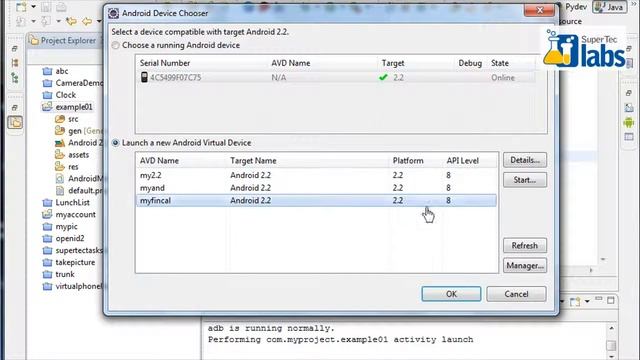Select the my2.2 AVD row
Screen dimensions: 640x360
(316, 175)
